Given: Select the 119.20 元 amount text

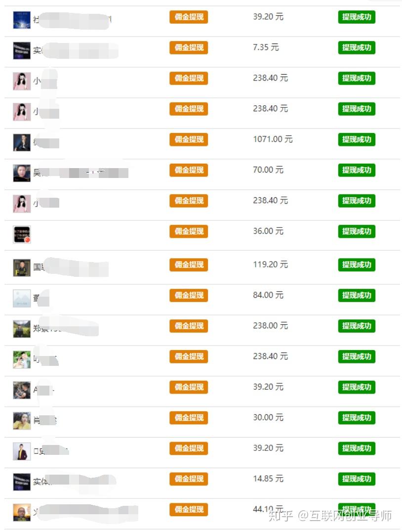Looking at the screenshot, I should pos(270,265).
